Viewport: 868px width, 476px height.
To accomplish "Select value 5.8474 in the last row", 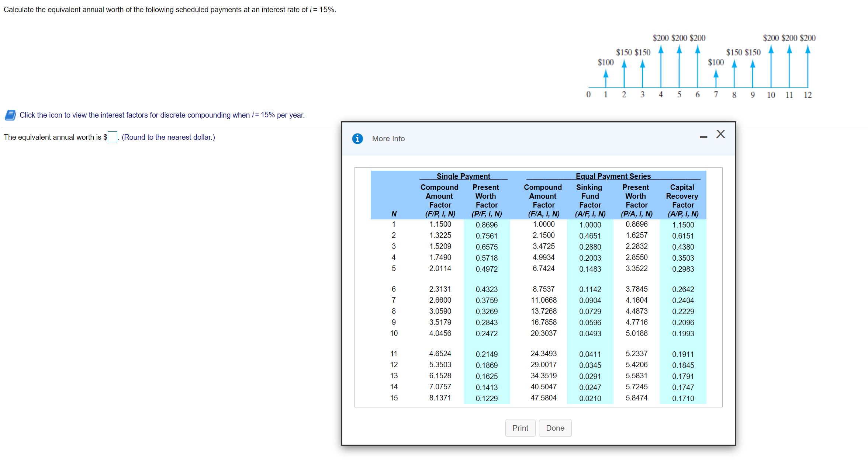I will tap(637, 398).
